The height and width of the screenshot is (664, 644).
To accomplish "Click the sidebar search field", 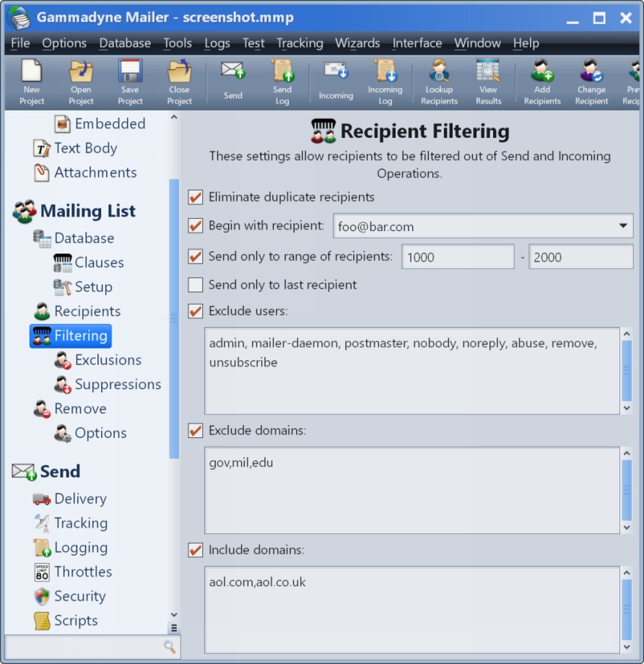I will [x=83, y=646].
